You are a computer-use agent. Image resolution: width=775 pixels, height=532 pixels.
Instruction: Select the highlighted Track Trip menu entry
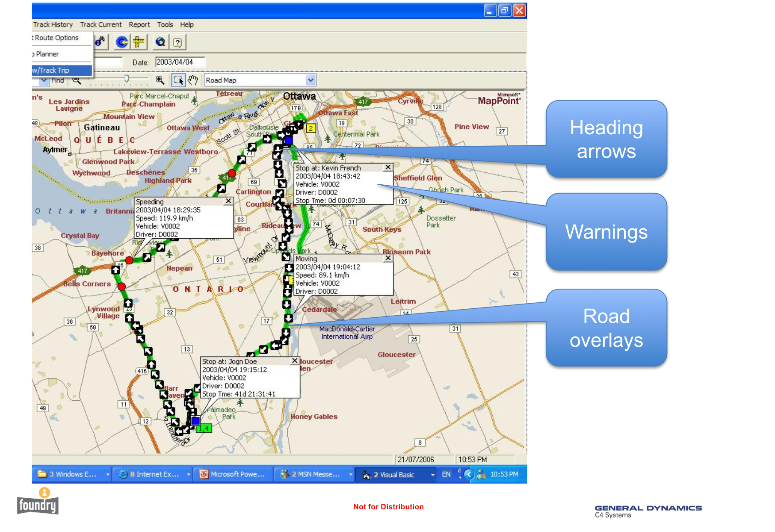(62, 70)
